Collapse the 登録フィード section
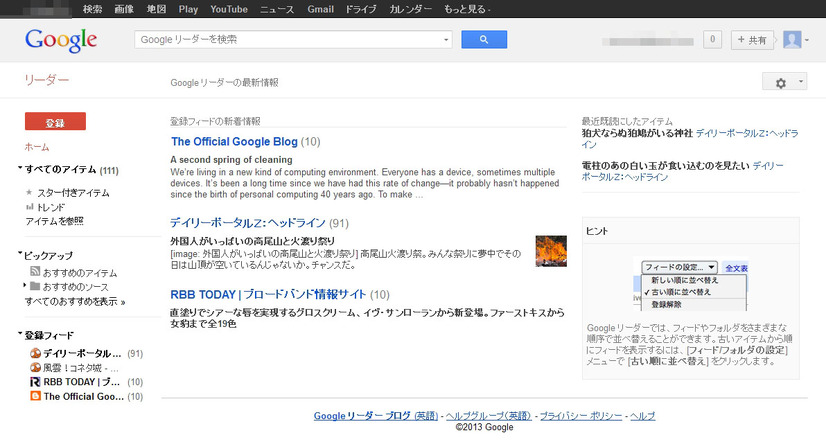The height and width of the screenshot is (442, 826). click(20, 333)
